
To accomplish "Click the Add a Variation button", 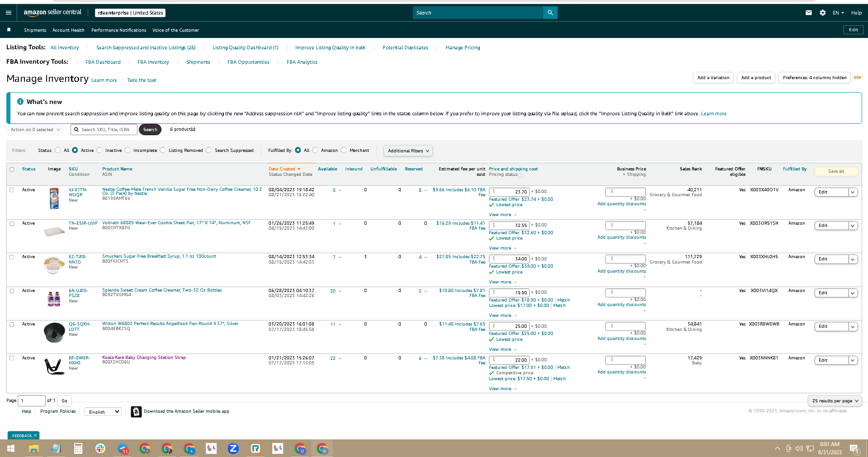I will point(713,78).
